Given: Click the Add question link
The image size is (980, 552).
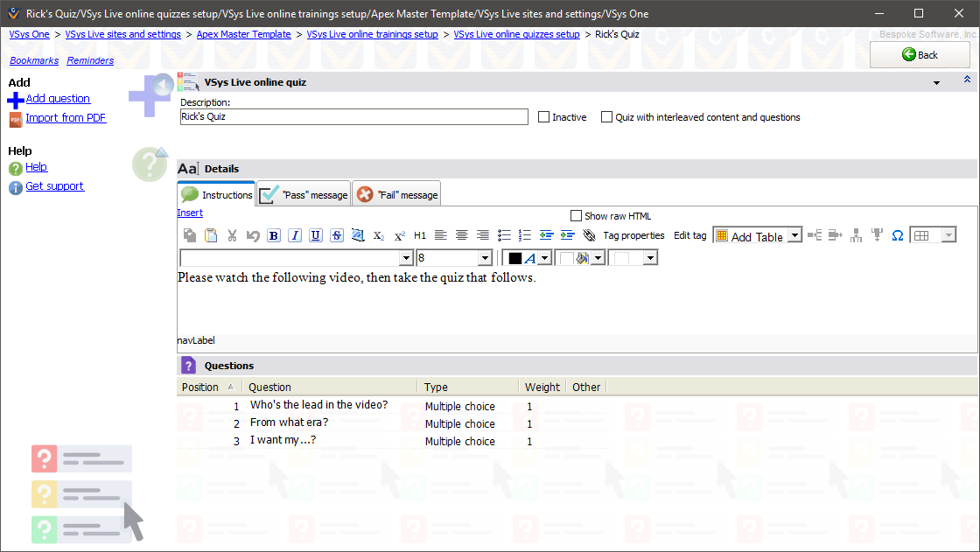Looking at the screenshot, I should click(x=58, y=99).
